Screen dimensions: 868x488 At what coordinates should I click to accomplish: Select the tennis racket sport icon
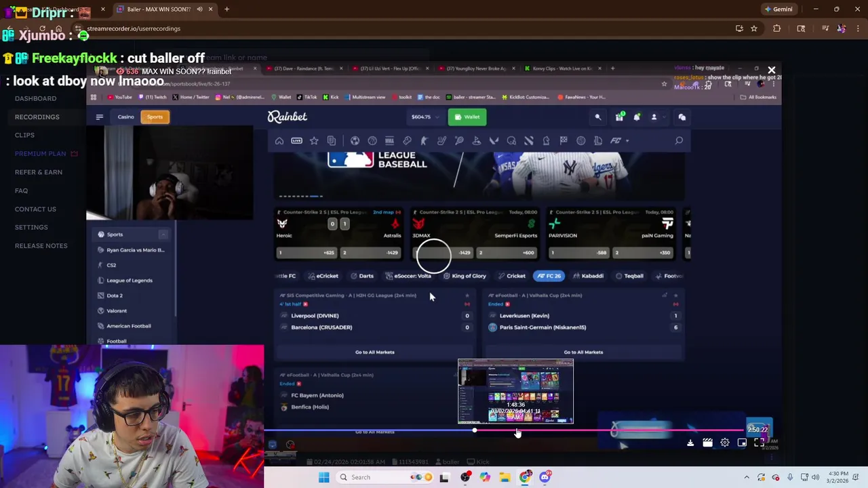point(459,140)
